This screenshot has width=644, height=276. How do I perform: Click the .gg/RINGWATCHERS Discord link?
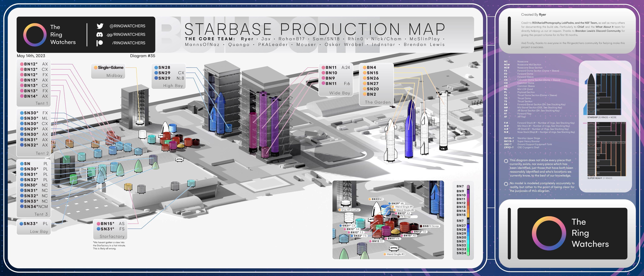coord(125,34)
